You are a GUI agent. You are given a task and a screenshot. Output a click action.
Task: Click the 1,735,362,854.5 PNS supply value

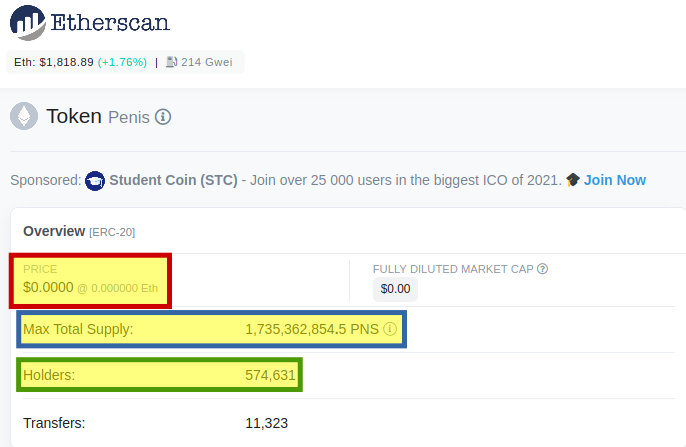pyautogui.click(x=312, y=329)
